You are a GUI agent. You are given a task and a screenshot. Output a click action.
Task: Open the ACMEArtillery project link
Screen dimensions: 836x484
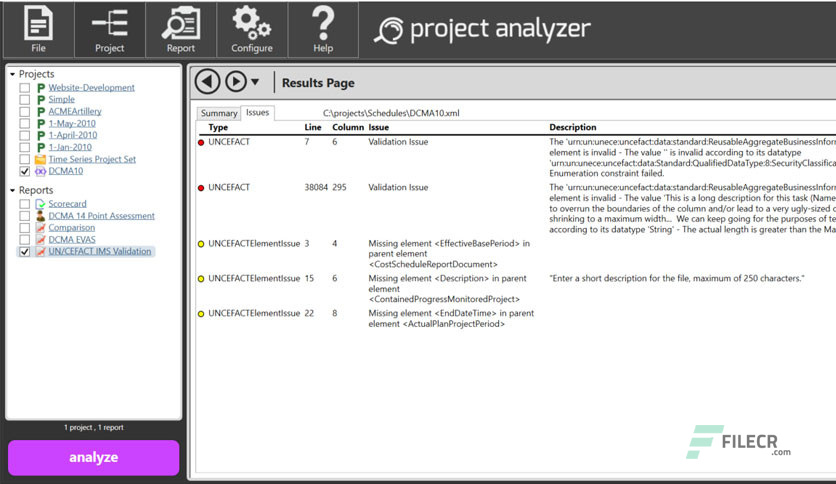tap(75, 111)
